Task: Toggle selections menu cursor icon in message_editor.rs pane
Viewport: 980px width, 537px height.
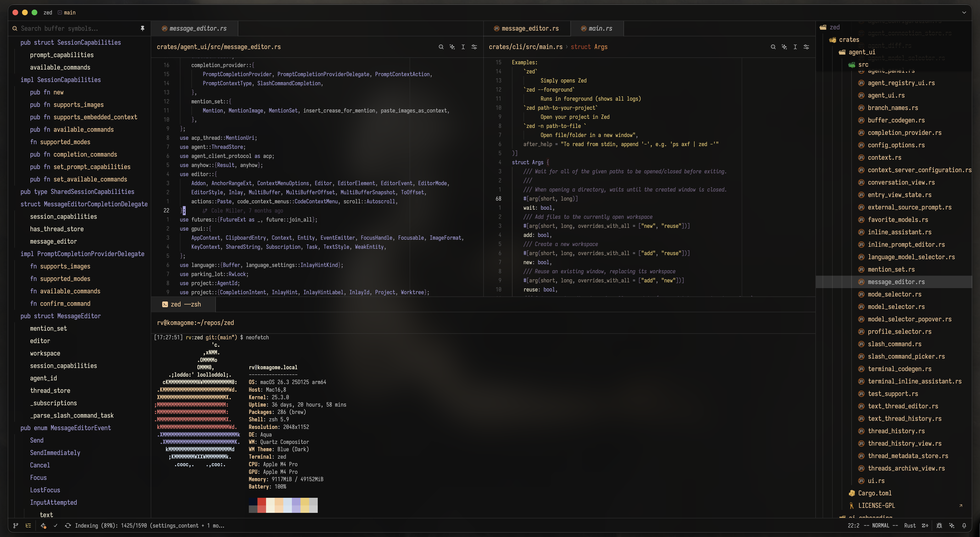Action: click(x=463, y=47)
